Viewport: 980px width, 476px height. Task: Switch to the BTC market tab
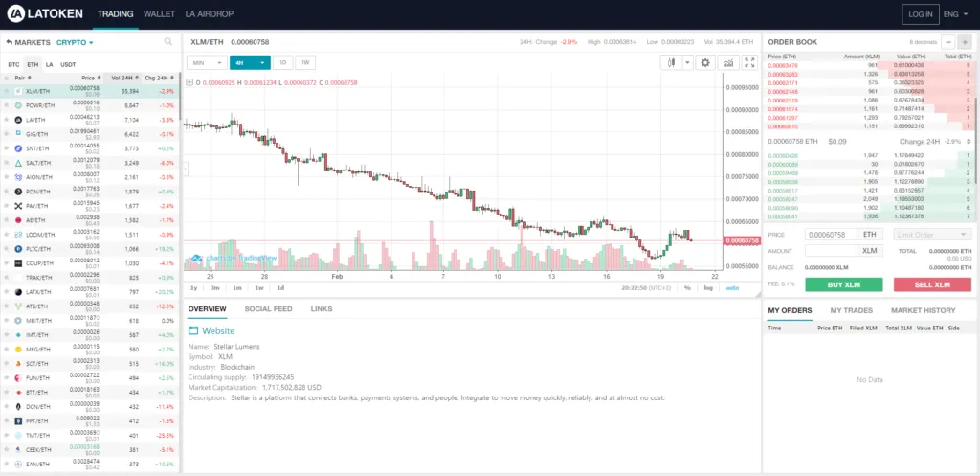pos(13,64)
